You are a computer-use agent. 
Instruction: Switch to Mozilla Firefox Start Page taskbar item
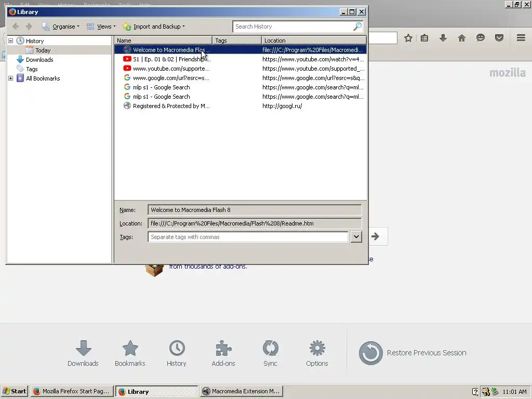pyautogui.click(x=72, y=391)
